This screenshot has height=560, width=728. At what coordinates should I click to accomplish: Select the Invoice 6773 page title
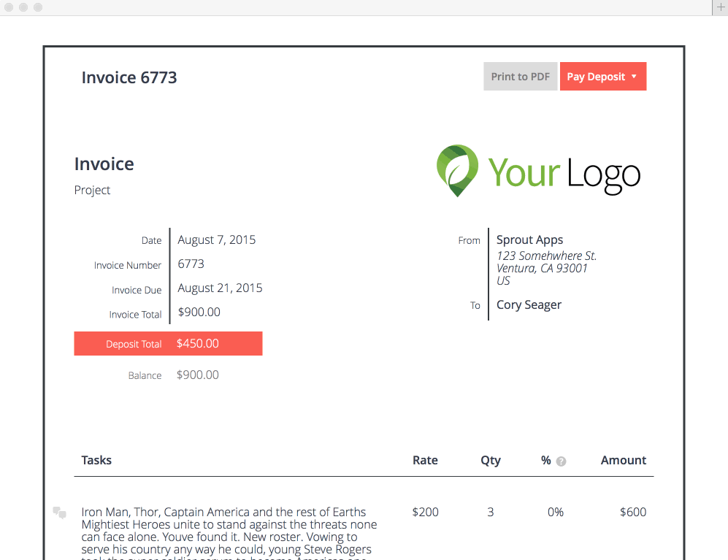tap(129, 77)
